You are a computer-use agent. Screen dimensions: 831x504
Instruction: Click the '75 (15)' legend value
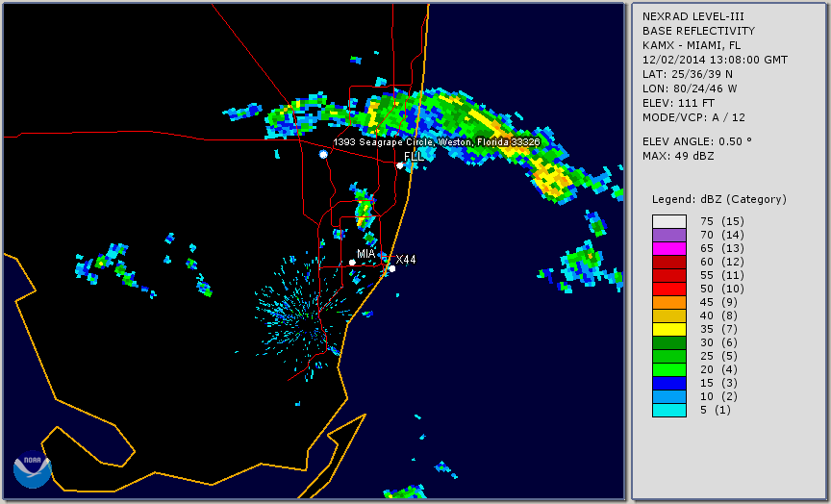721,221
